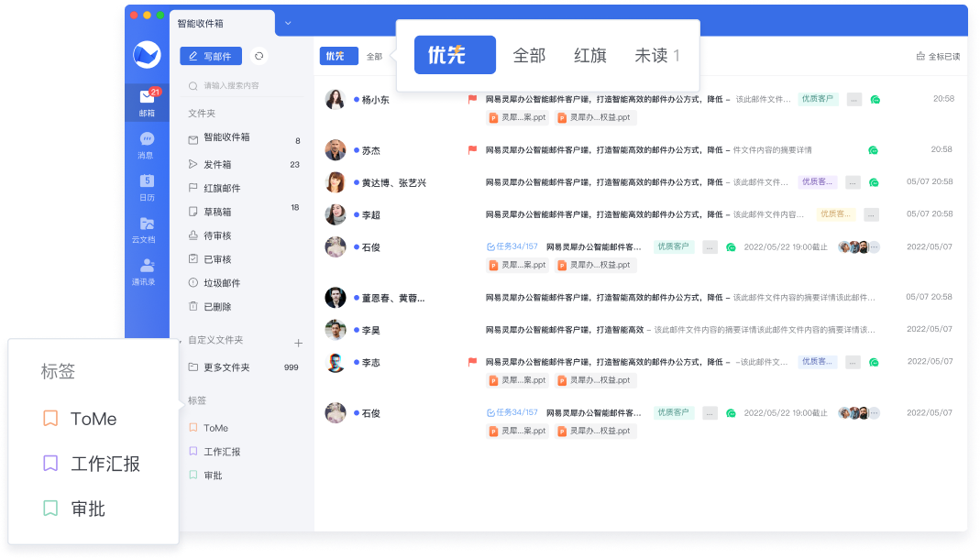Toggle the red flag on 李志's email
Image resolution: width=980 pixels, height=558 pixels.
coord(473,362)
